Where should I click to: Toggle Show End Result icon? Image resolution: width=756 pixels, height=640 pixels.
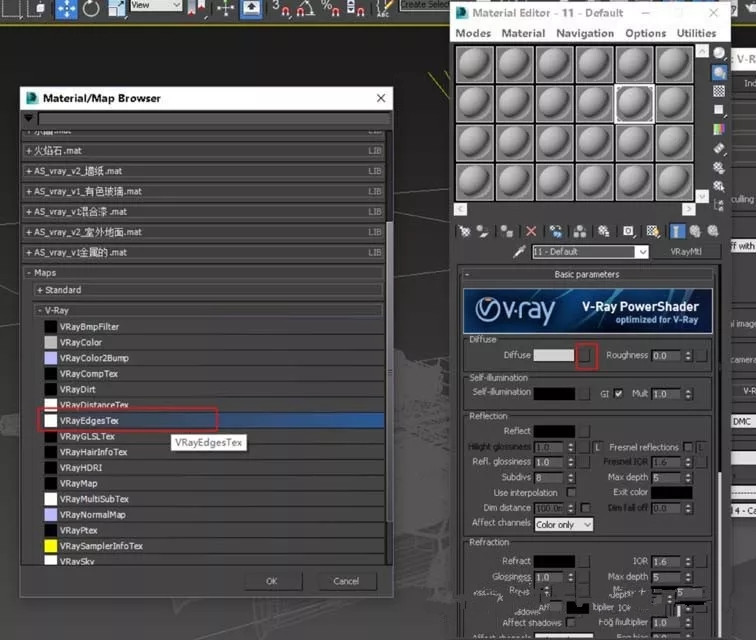coord(677,231)
